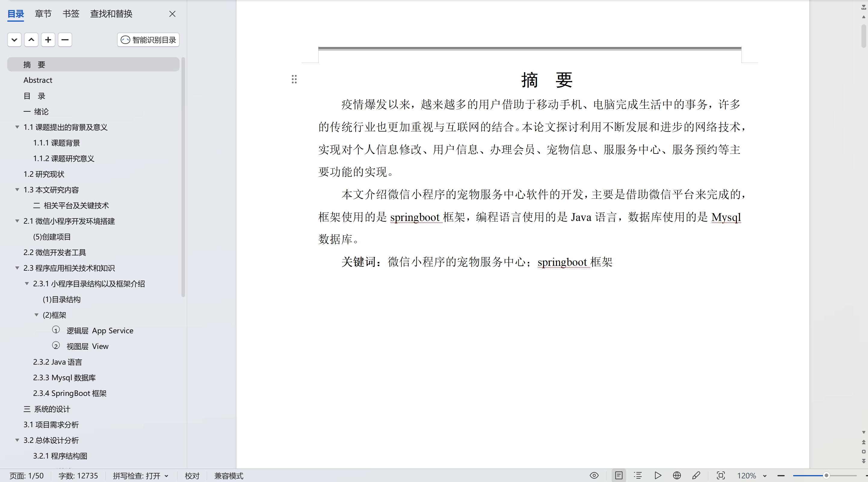This screenshot has height=482, width=868.
Task: Open the 查找和替换 tab
Action: pyautogui.click(x=111, y=14)
